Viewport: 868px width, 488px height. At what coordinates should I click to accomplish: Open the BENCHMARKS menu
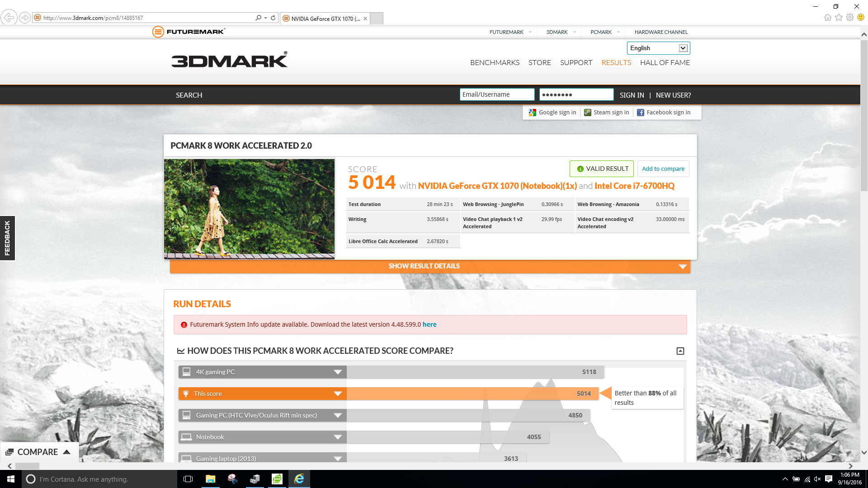495,63
